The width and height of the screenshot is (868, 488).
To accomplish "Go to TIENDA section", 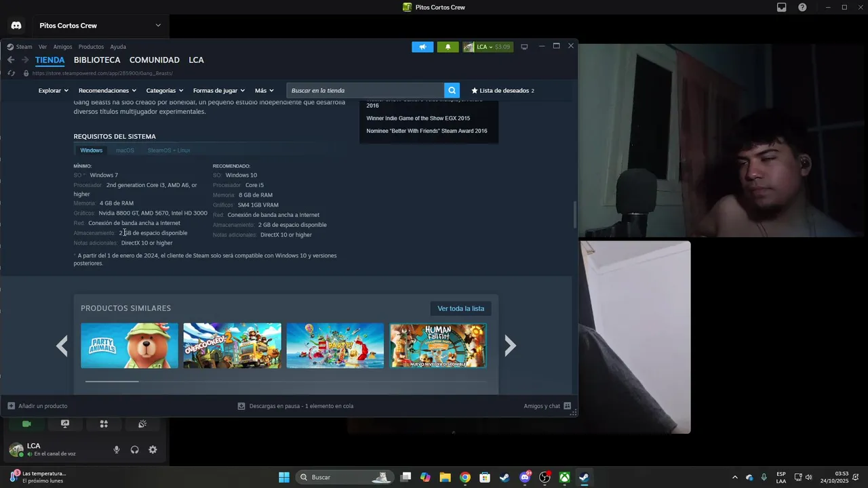I will (x=50, y=60).
